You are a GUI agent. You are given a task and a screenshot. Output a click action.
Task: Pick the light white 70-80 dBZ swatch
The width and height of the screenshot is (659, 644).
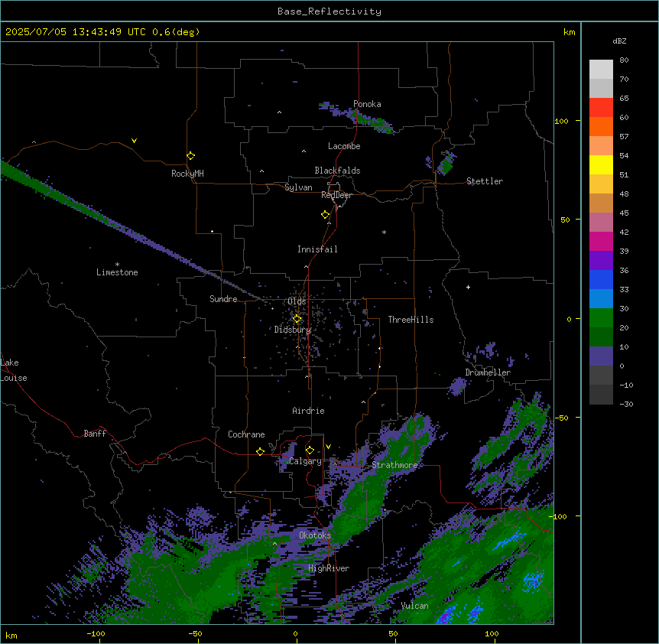pyautogui.click(x=601, y=70)
